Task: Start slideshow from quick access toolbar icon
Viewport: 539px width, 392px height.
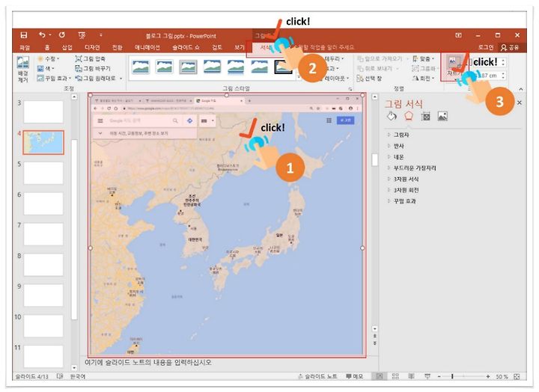Action: click(82, 35)
